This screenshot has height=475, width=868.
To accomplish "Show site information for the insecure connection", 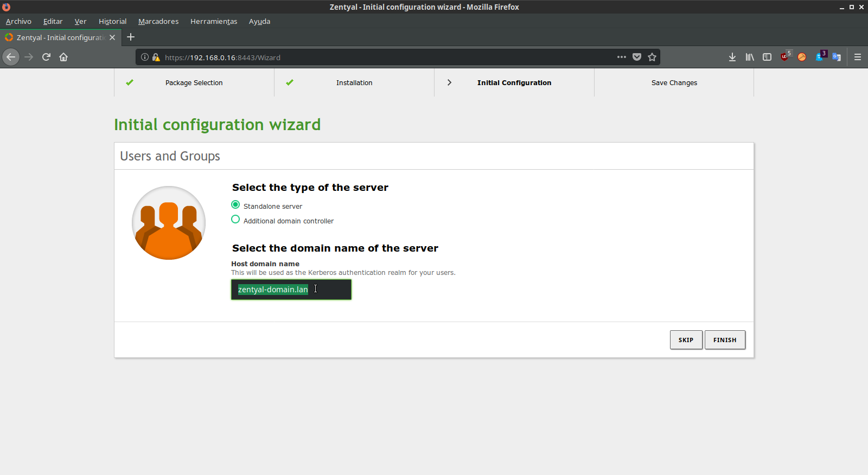I will tap(145, 57).
